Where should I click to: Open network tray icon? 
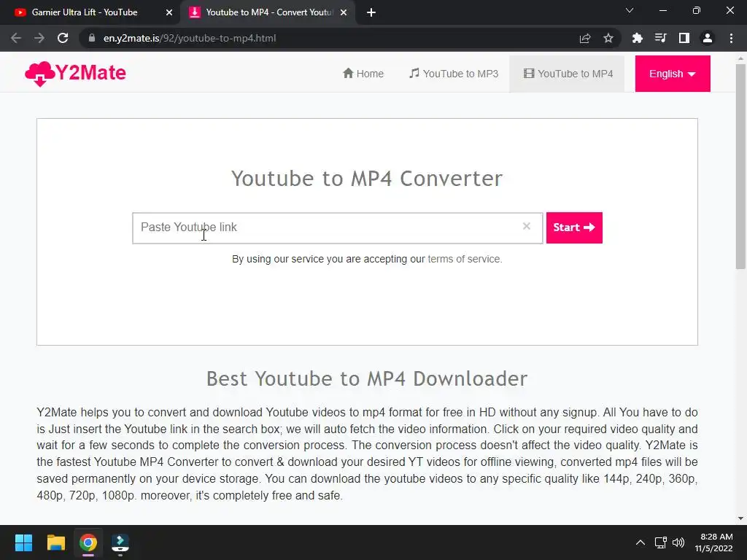[661, 542]
